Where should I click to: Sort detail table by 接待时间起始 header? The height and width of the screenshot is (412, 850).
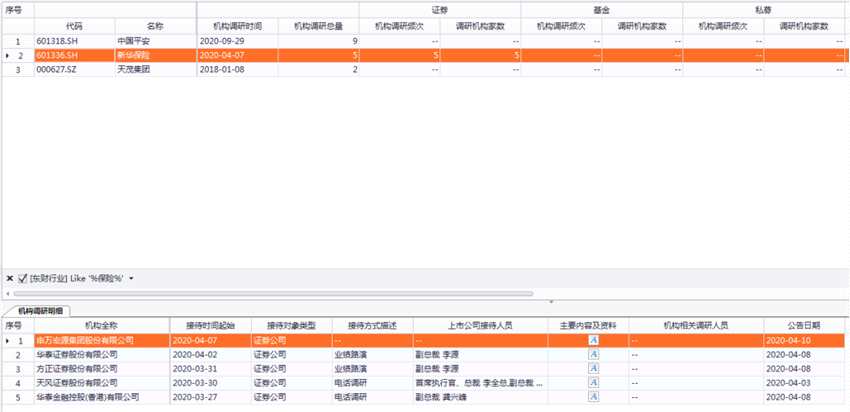(210, 326)
